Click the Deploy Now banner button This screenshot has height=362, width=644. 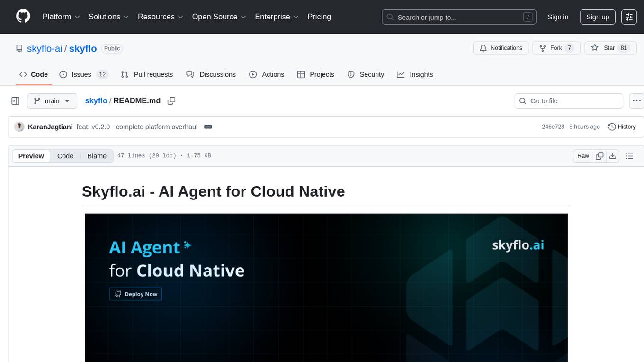[136, 294]
